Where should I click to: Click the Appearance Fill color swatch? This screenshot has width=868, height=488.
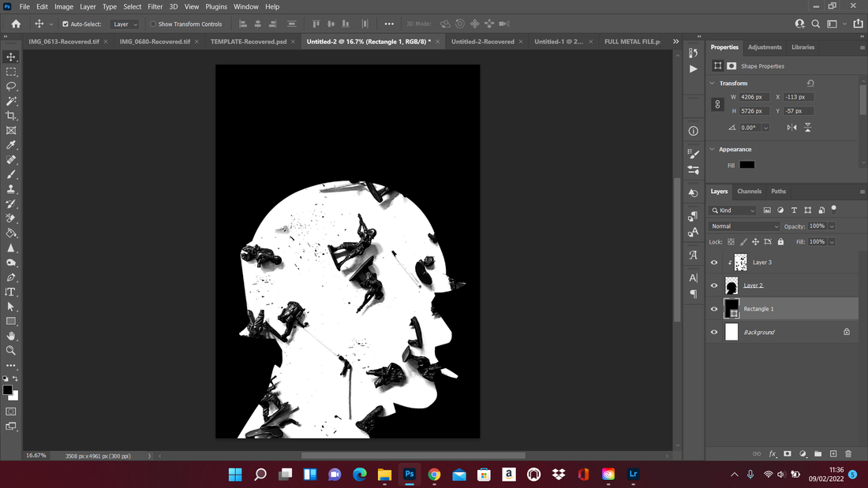(x=746, y=165)
